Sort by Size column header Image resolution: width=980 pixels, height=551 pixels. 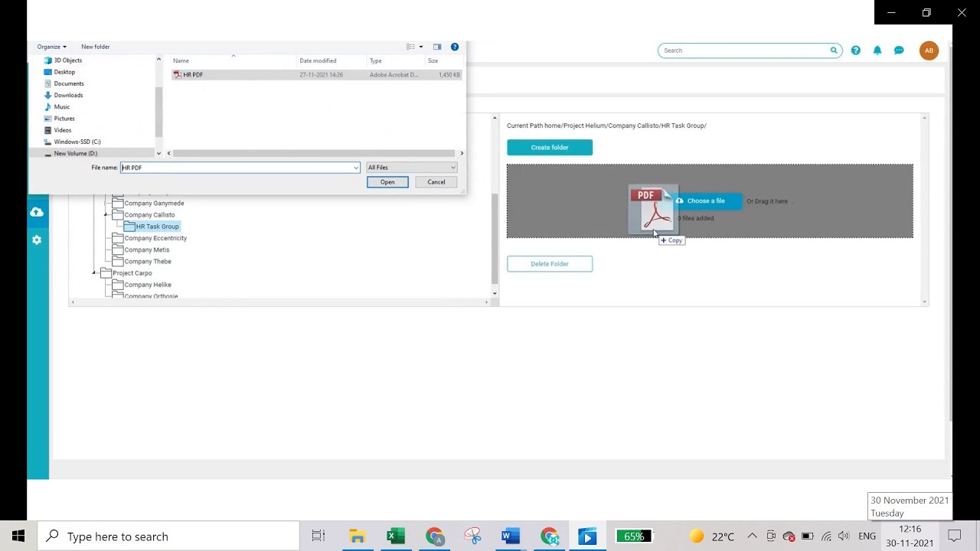coord(433,60)
